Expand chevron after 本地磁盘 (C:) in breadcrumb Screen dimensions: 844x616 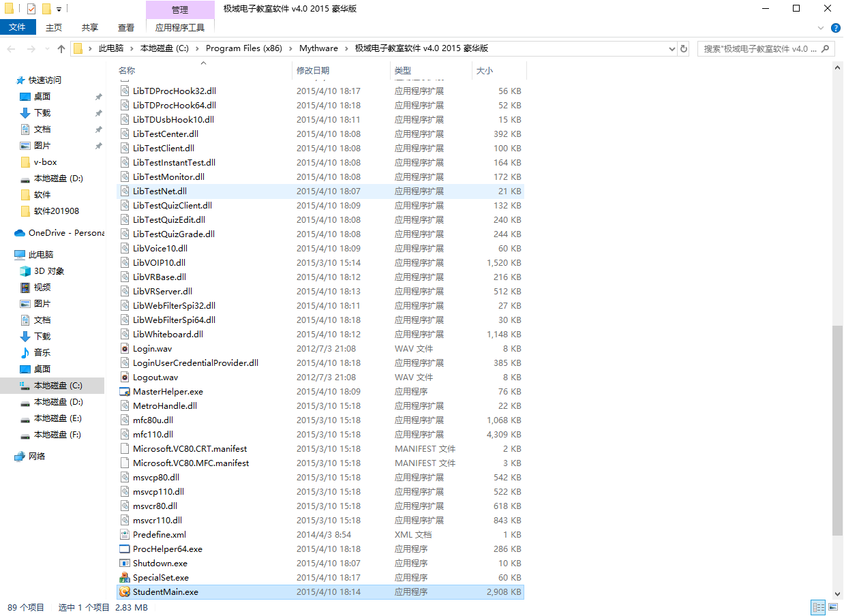(197, 48)
